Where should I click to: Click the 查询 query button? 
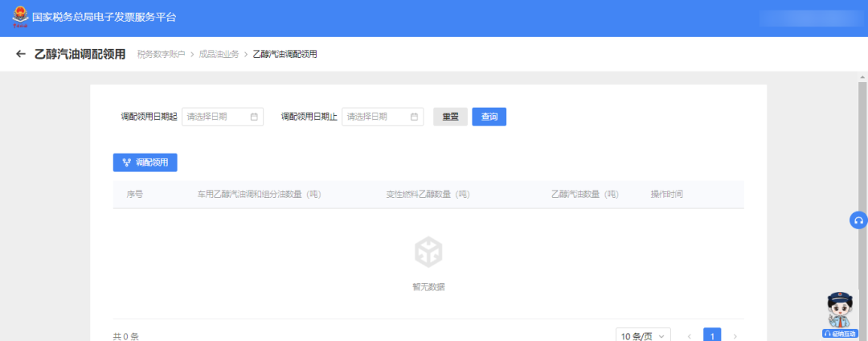(x=489, y=117)
